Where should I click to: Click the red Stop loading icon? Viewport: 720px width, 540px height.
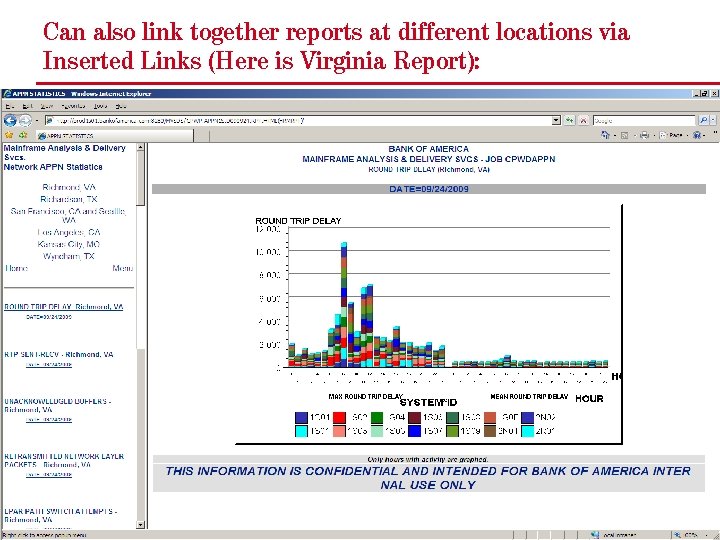pyautogui.click(x=583, y=121)
